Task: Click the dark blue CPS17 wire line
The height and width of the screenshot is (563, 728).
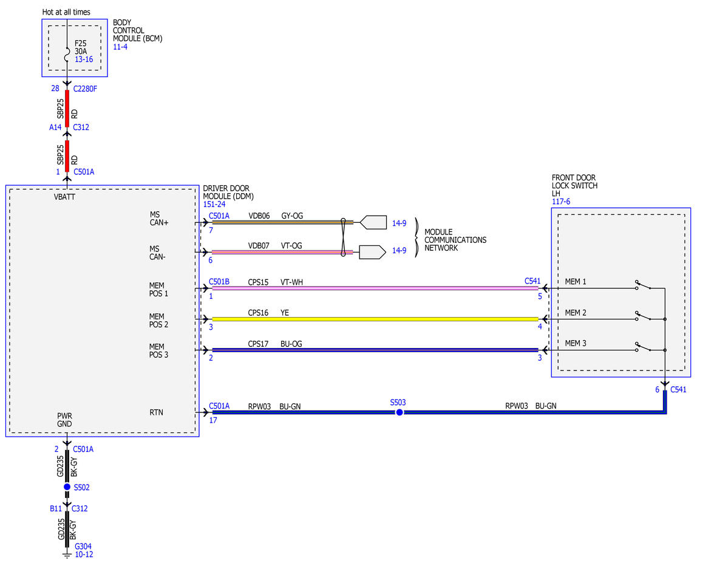Action: pos(375,350)
